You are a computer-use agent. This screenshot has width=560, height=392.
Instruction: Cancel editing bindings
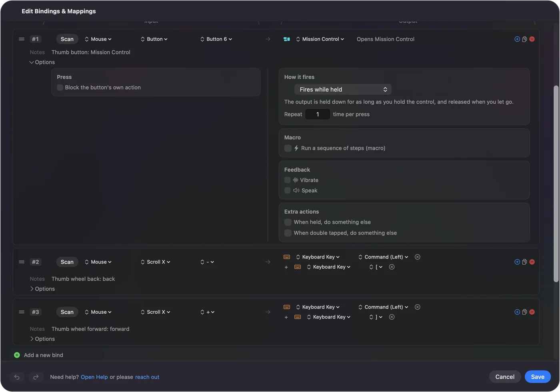coord(505,377)
